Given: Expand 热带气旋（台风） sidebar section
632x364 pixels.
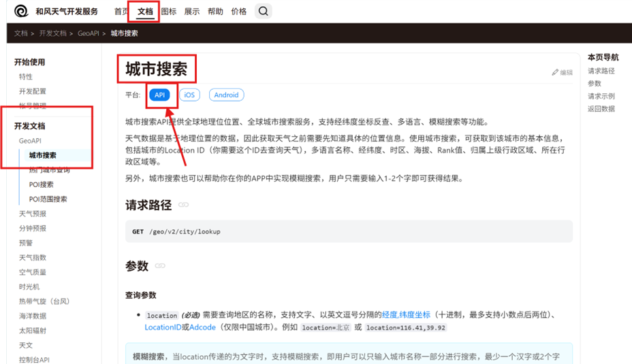Looking at the screenshot, I should coord(44,301).
